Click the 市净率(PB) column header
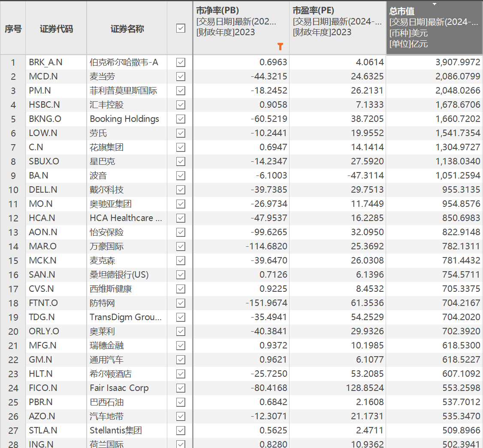 click(241, 28)
